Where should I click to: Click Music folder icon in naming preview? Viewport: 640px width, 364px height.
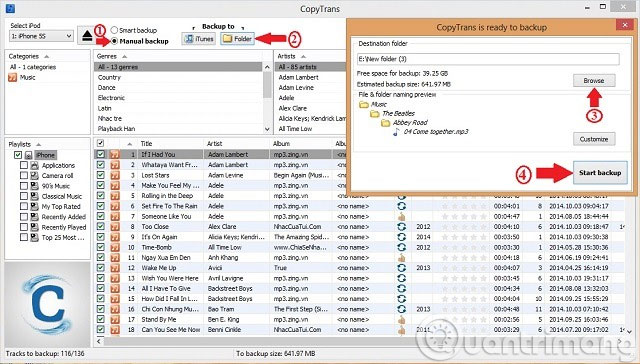tap(364, 104)
